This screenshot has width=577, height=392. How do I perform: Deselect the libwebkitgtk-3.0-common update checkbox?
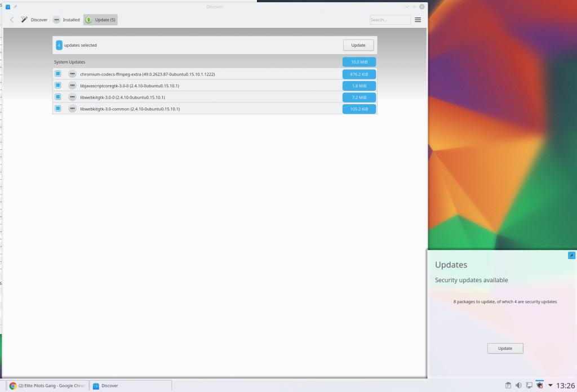coord(57,109)
